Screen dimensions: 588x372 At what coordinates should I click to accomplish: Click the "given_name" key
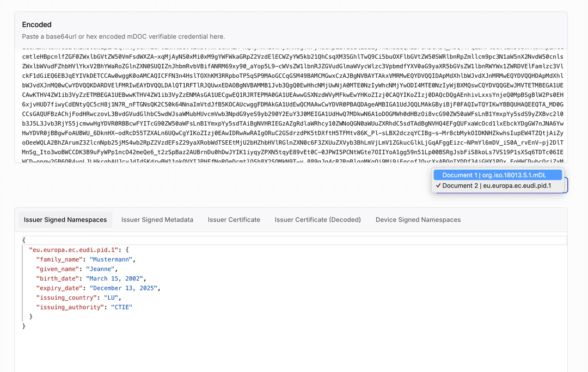57,269
